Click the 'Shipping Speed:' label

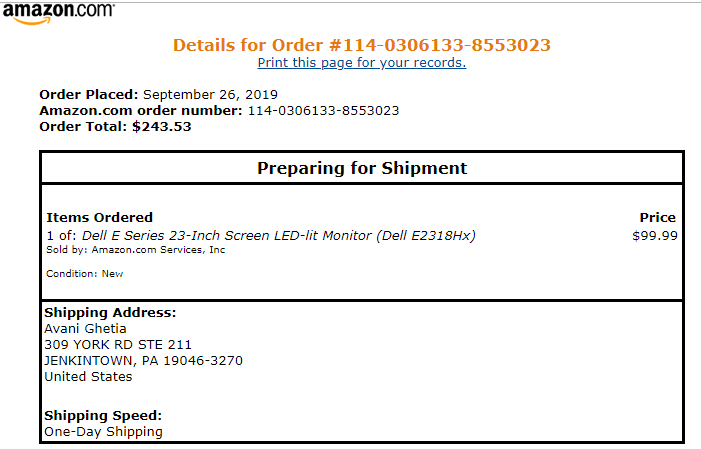point(103,416)
